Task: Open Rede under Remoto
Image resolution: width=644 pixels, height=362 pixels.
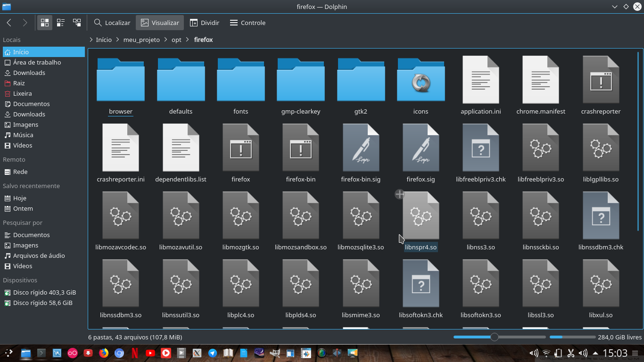Action: (44, 172)
